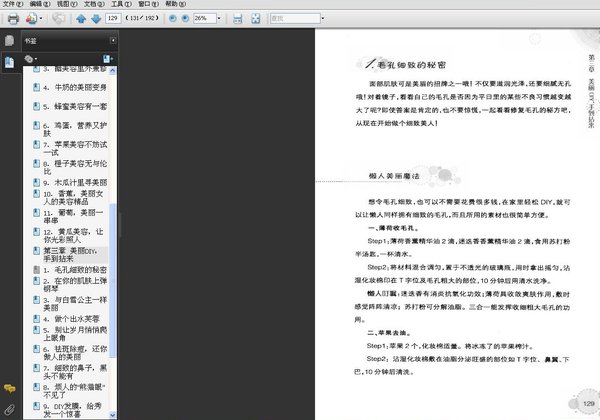Open the Comments panel icon
The image size is (600, 420).
9,388
